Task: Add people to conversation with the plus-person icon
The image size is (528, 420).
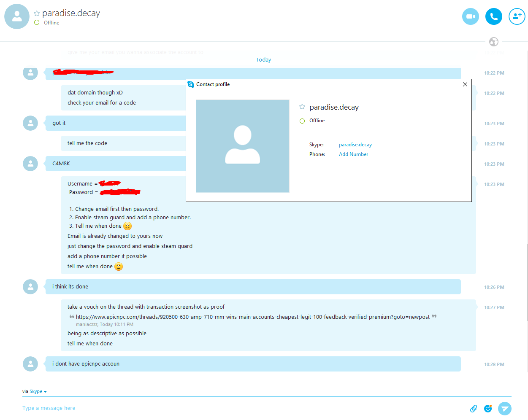Action: [517, 16]
